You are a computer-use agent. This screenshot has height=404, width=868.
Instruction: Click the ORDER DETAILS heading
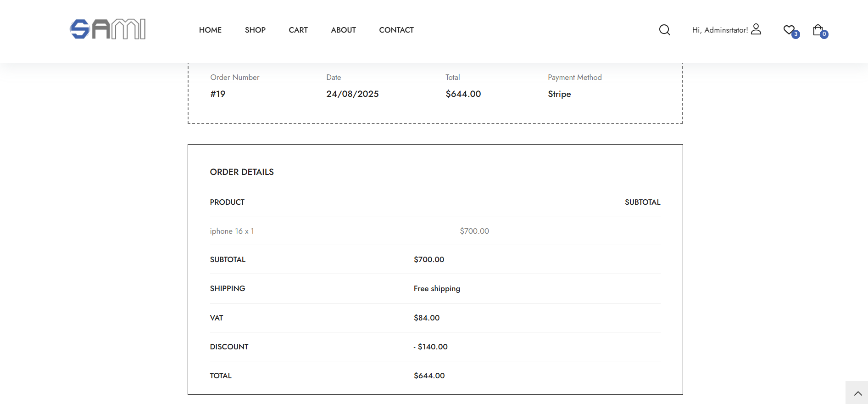pyautogui.click(x=242, y=172)
